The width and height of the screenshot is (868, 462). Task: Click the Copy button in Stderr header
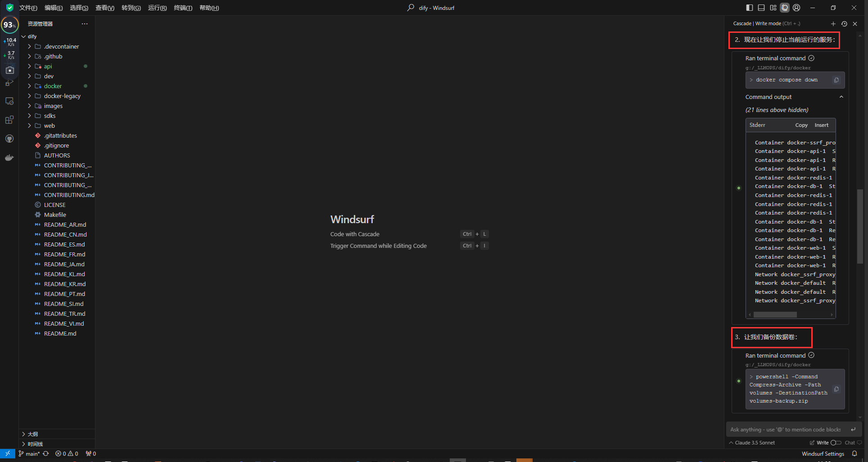point(801,125)
